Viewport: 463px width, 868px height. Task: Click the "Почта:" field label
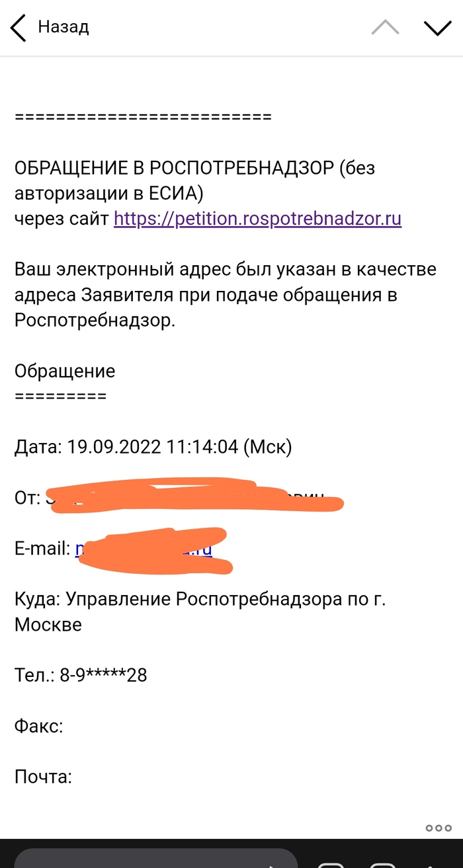(43, 777)
